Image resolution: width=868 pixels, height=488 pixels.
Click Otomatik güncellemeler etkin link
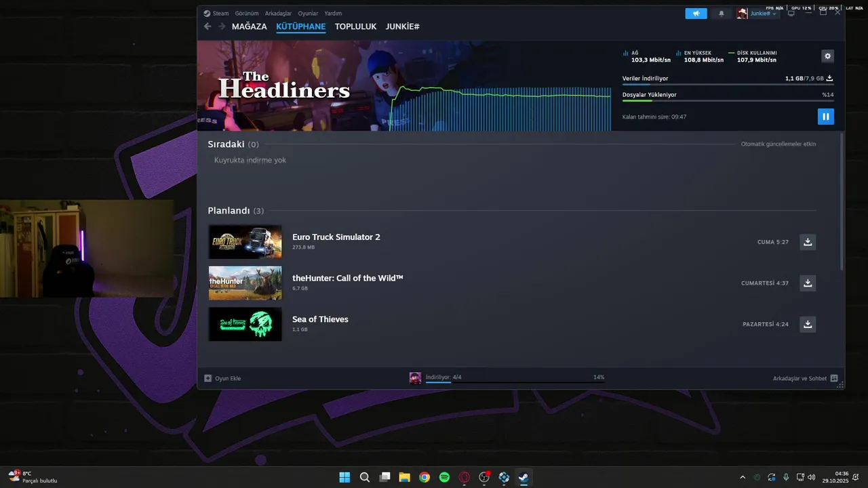tap(778, 144)
